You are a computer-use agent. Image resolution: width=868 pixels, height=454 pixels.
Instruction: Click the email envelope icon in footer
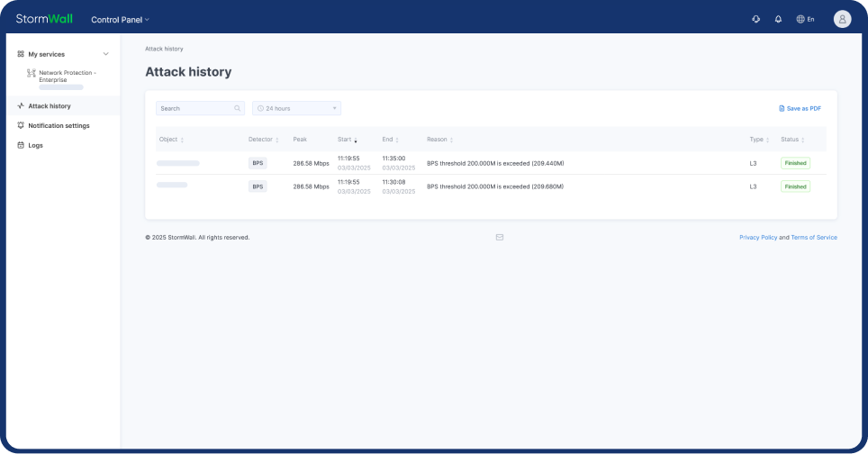point(500,238)
